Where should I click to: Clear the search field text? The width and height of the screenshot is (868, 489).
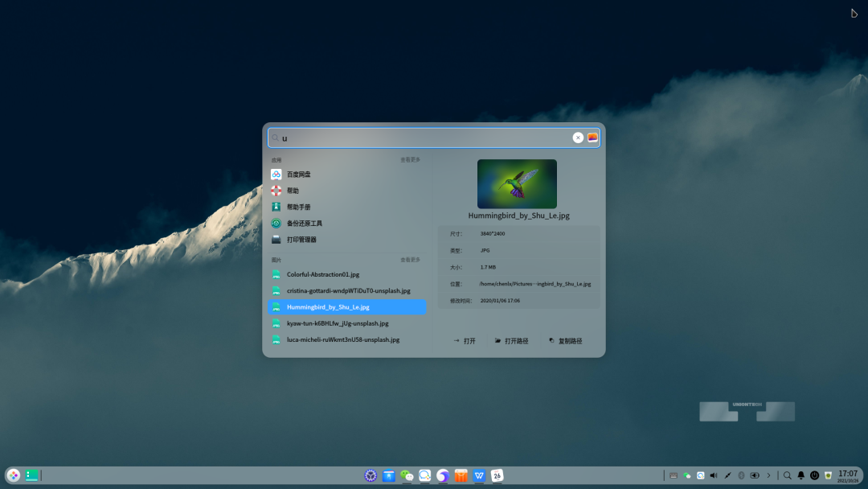pos(578,138)
